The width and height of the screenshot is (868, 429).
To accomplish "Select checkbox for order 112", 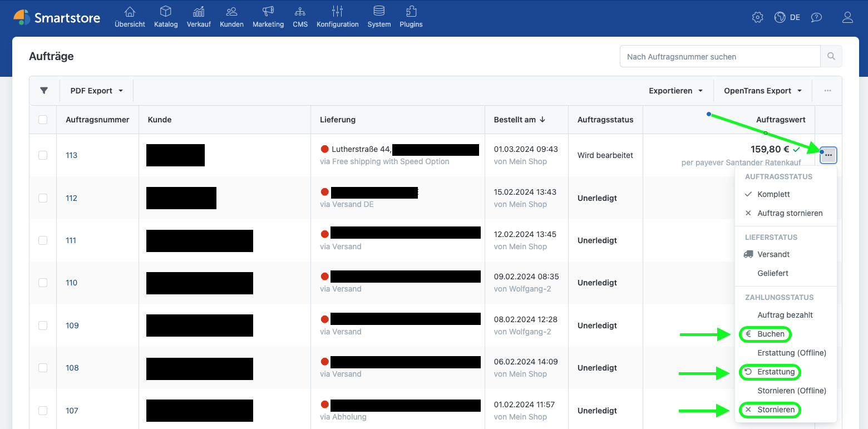I will click(43, 198).
